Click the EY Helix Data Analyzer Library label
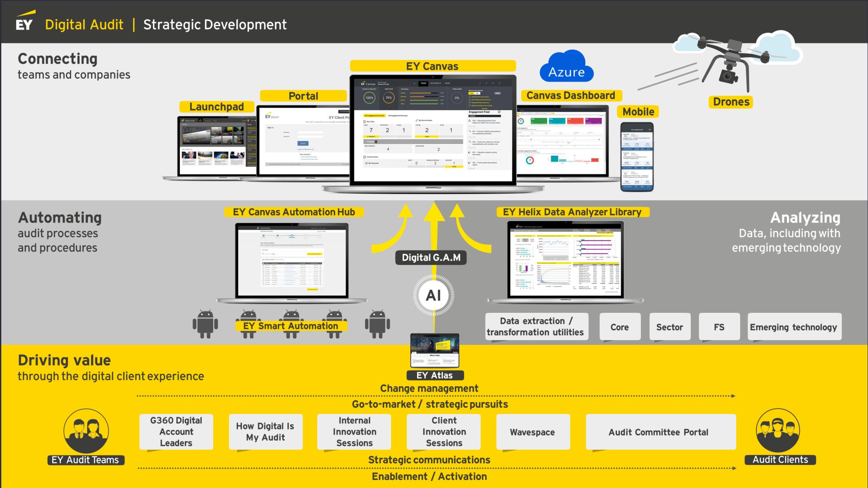The image size is (868, 488). [572, 212]
